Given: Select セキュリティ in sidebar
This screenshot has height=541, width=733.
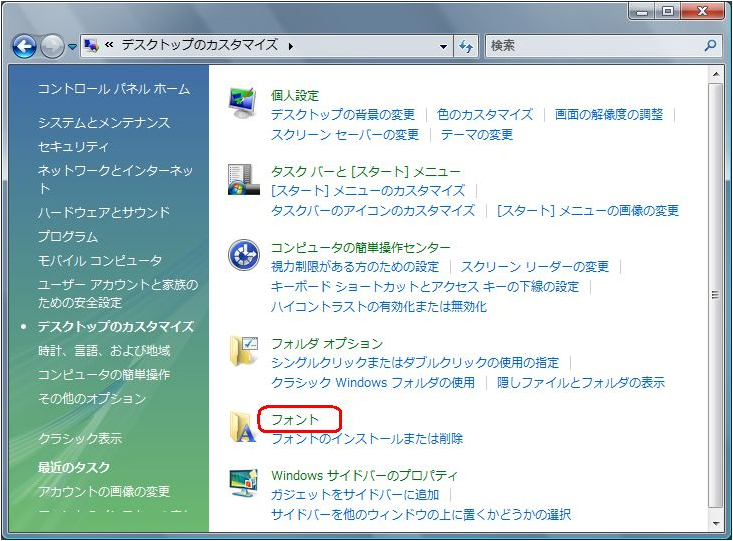Looking at the screenshot, I should pos(73,147).
